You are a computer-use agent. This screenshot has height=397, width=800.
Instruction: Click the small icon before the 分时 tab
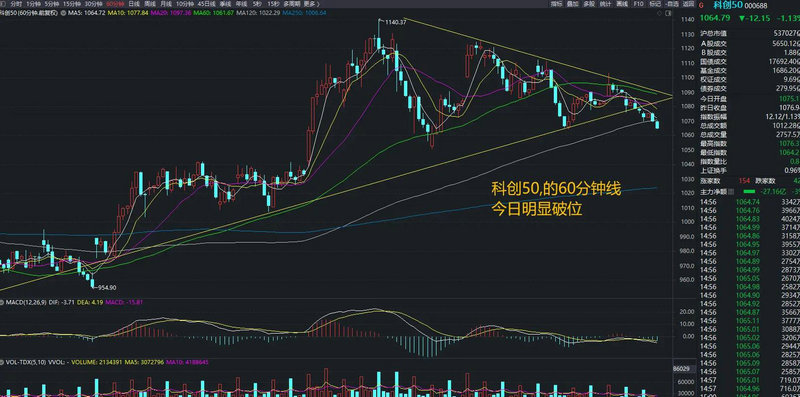[4, 4]
